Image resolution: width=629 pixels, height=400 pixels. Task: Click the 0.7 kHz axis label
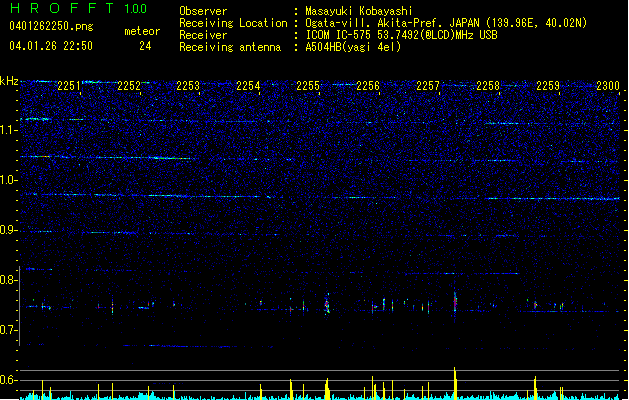click(x=9, y=330)
